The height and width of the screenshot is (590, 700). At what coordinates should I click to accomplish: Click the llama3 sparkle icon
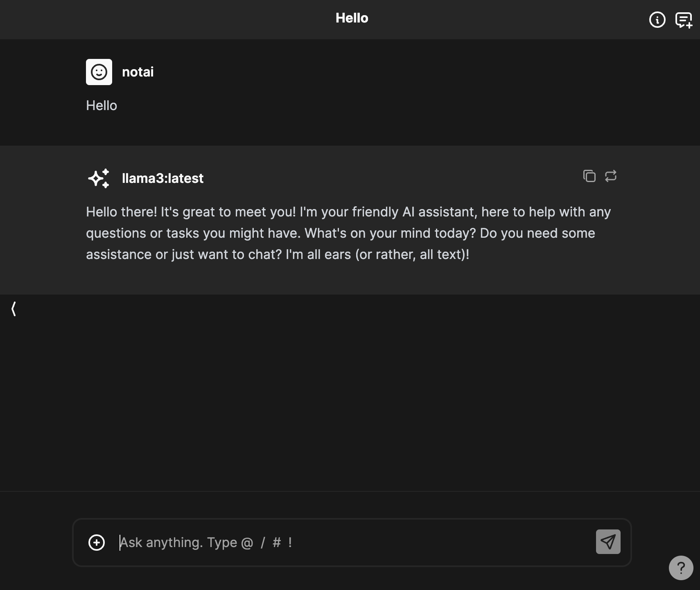tap(99, 178)
